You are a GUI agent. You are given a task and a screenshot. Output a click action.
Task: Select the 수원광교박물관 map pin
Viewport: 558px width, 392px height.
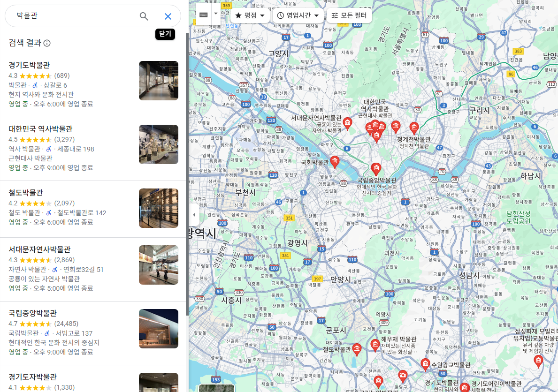(x=425, y=365)
